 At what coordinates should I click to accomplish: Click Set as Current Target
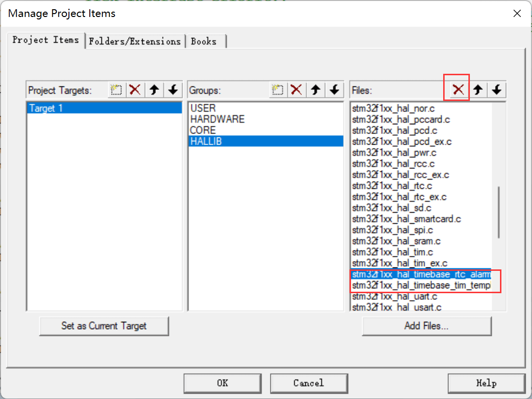point(104,326)
